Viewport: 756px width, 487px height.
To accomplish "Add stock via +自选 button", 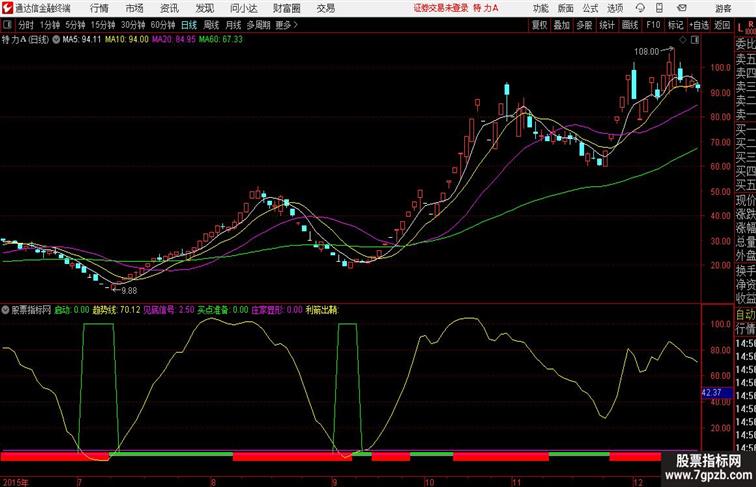I will (699, 25).
